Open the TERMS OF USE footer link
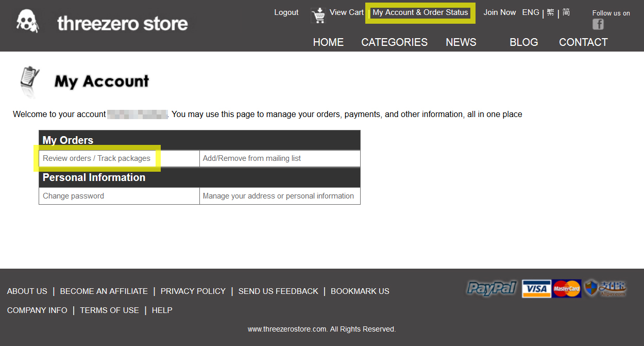Screen dimensions: 644x346 [110, 310]
